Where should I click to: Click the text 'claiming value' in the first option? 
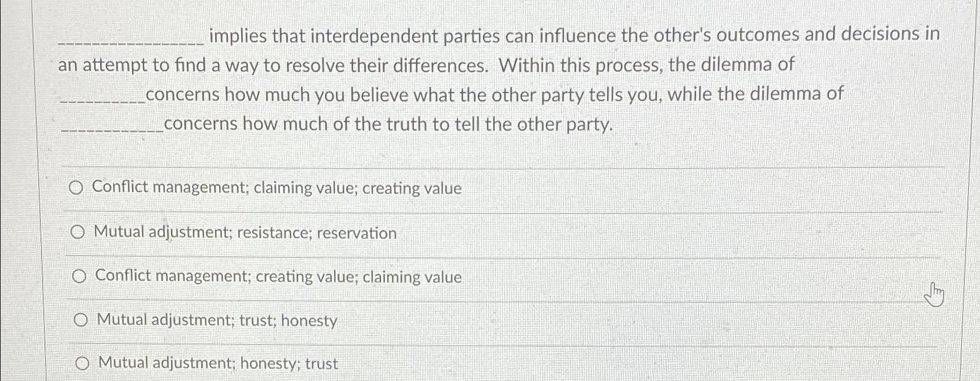(x=307, y=188)
